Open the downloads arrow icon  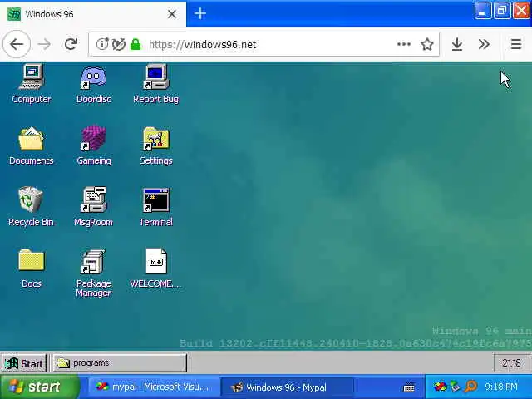click(457, 44)
